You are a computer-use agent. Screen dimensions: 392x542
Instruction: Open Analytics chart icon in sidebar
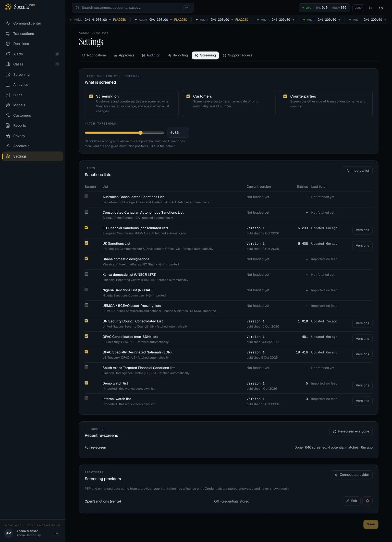click(x=8, y=85)
